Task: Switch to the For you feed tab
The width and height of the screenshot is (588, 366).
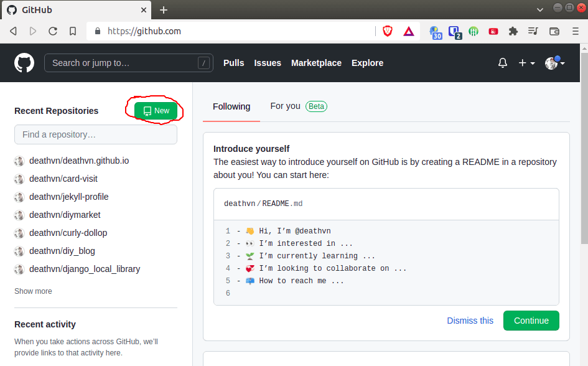Action: tap(286, 106)
